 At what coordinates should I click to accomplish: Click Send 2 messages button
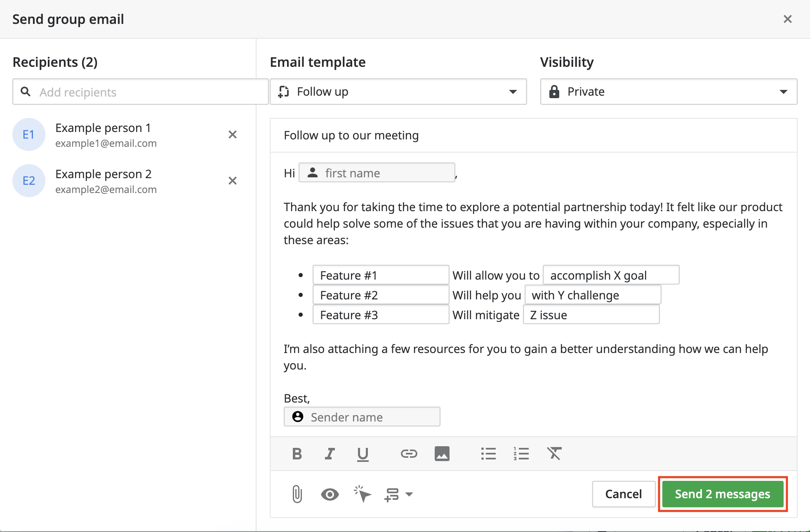pyautogui.click(x=722, y=494)
